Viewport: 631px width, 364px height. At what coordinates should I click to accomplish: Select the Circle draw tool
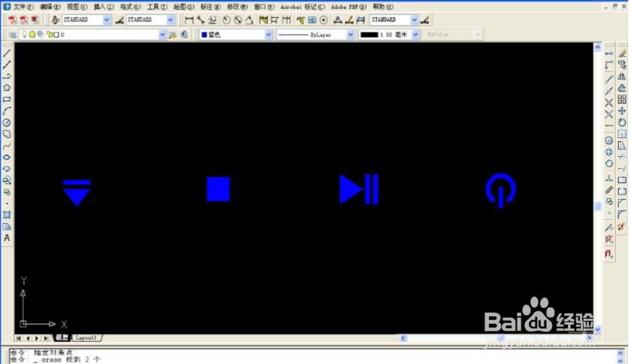(x=7, y=122)
